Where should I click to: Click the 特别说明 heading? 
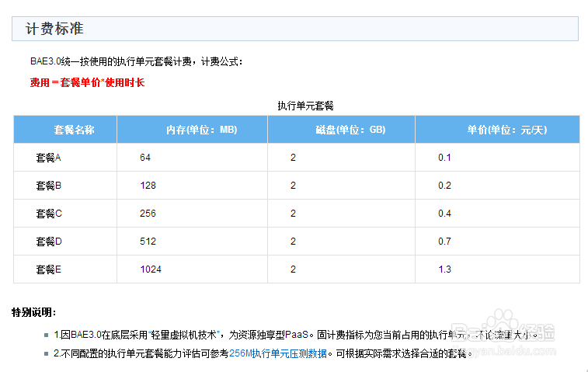33,312
